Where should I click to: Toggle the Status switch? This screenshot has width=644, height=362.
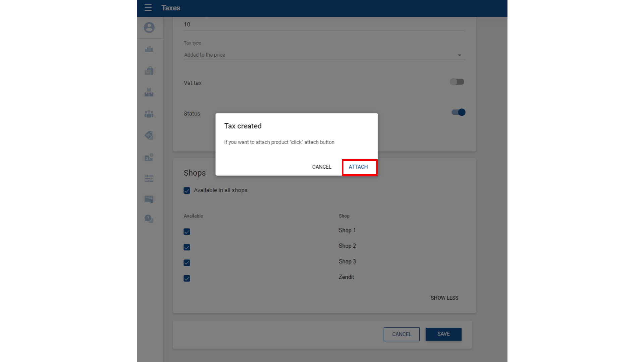pyautogui.click(x=458, y=112)
